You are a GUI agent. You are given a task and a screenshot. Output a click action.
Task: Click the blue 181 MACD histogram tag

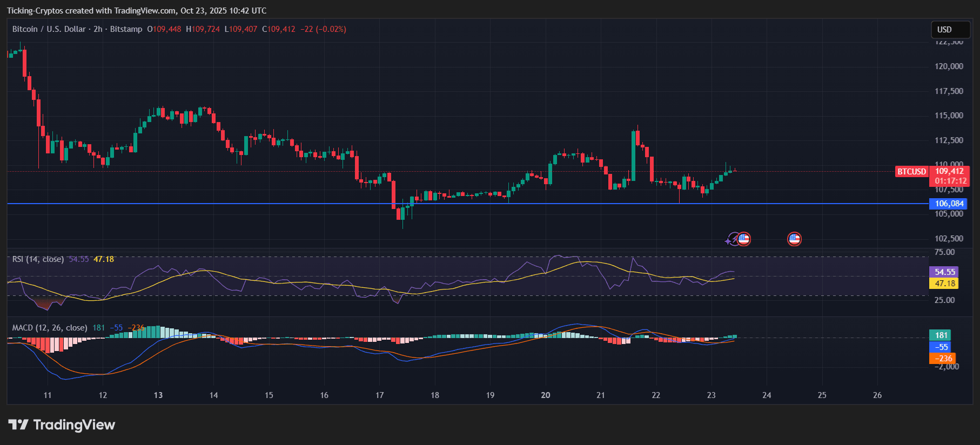[940, 335]
